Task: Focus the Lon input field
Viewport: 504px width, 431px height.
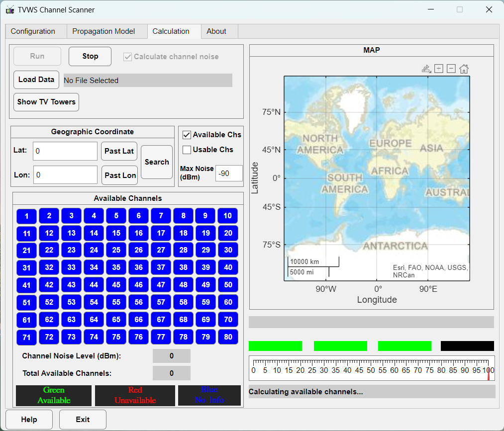Action: tap(65, 175)
